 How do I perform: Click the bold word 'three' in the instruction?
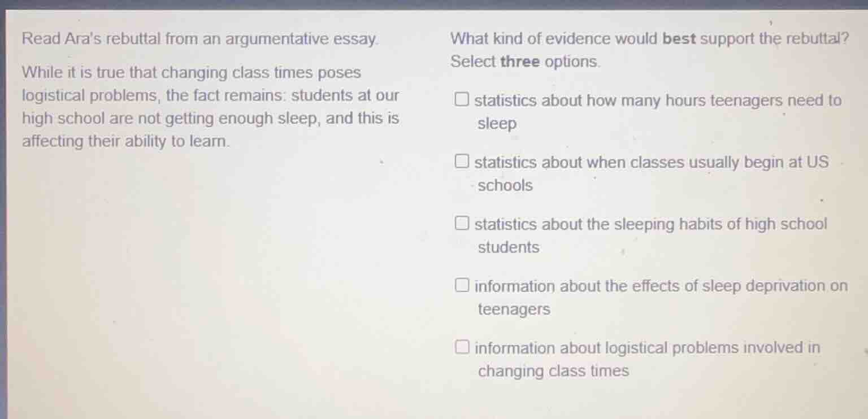(520, 62)
